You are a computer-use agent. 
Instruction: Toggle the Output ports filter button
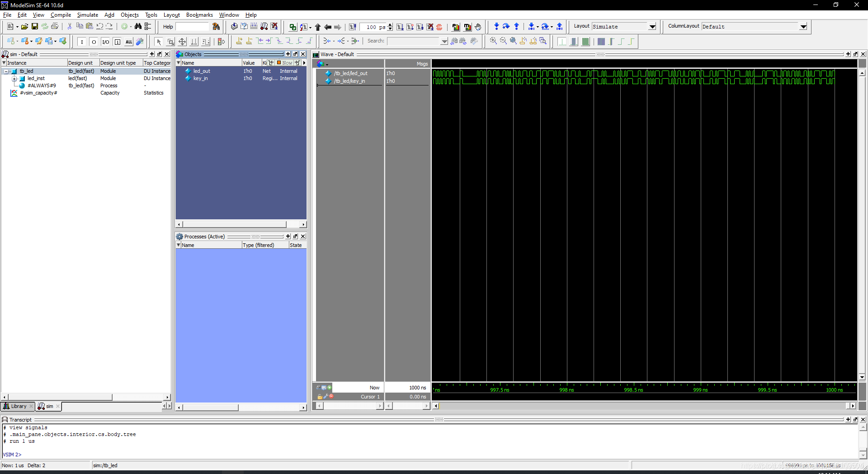coord(94,42)
